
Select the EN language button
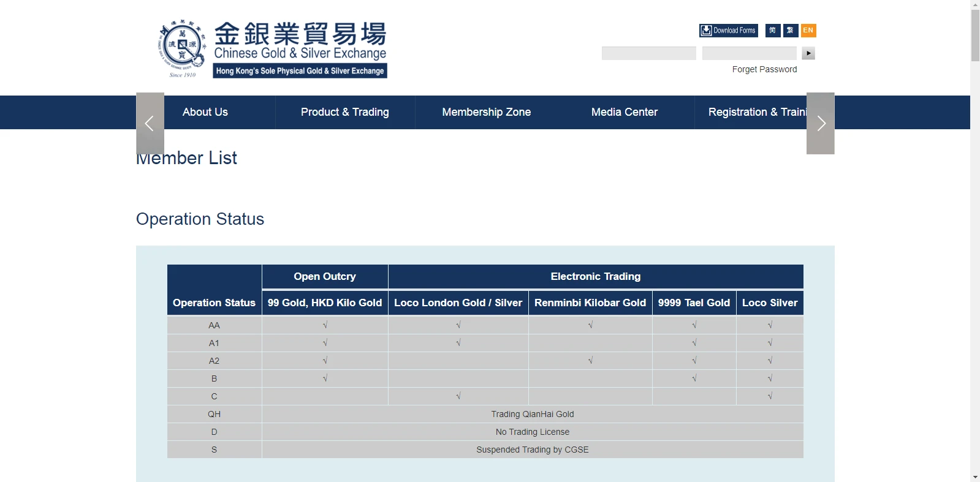click(x=808, y=31)
